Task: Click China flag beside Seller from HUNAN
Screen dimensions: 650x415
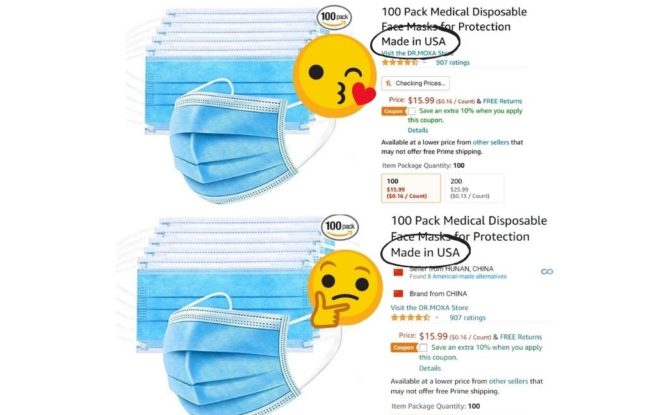Action: (x=398, y=272)
